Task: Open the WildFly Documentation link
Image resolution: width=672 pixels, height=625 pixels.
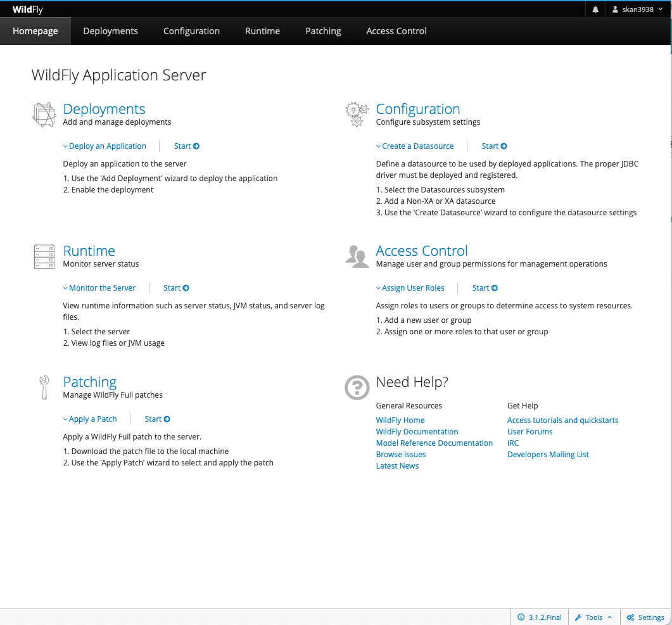Action: pyautogui.click(x=417, y=431)
